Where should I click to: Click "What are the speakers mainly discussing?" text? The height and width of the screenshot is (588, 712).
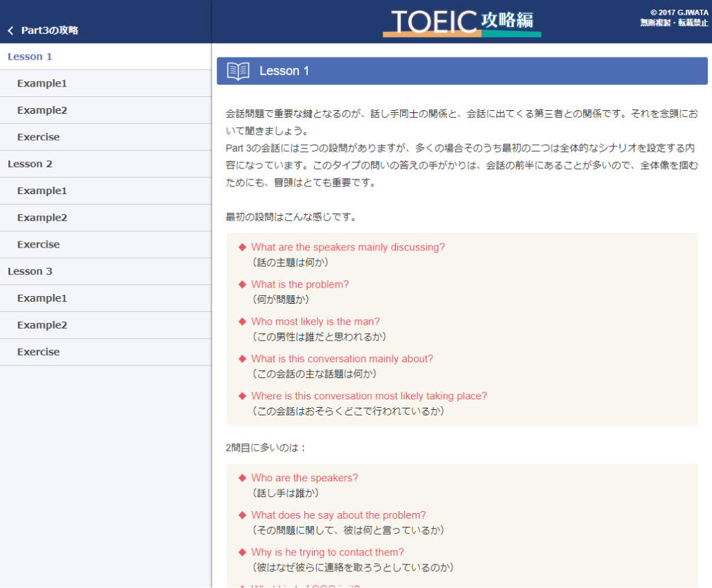coord(348,247)
